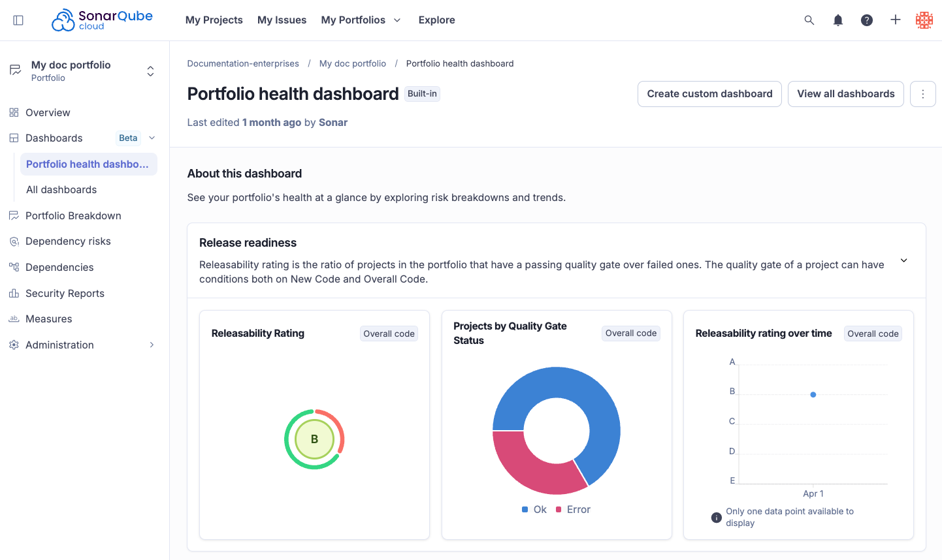Select the Security Reports sidebar icon
The width and height of the screenshot is (942, 560).
click(14, 293)
